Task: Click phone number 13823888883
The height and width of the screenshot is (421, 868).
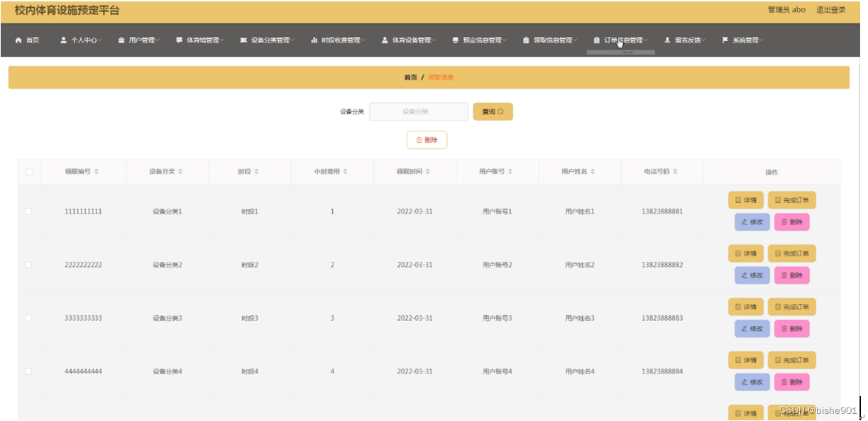Action: click(662, 318)
